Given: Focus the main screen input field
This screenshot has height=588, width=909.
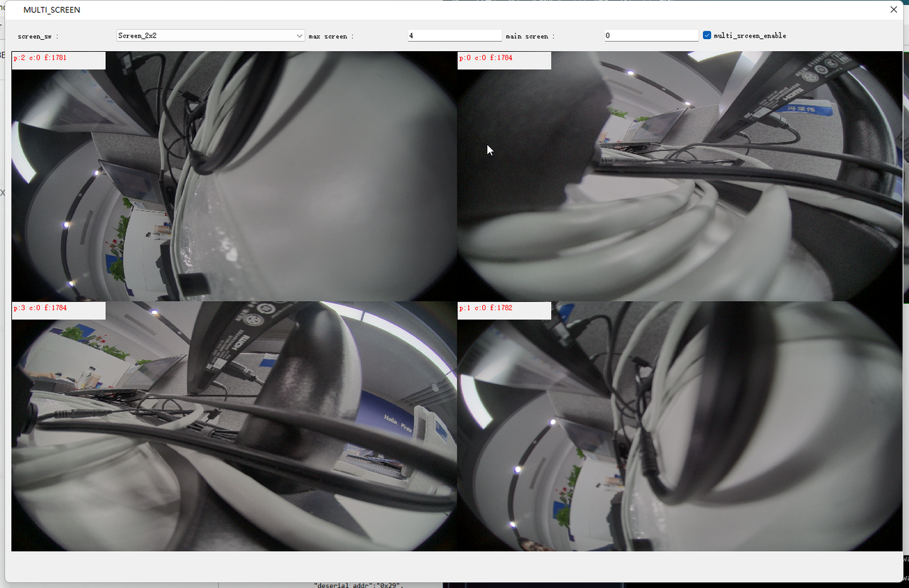Looking at the screenshot, I should point(651,36).
